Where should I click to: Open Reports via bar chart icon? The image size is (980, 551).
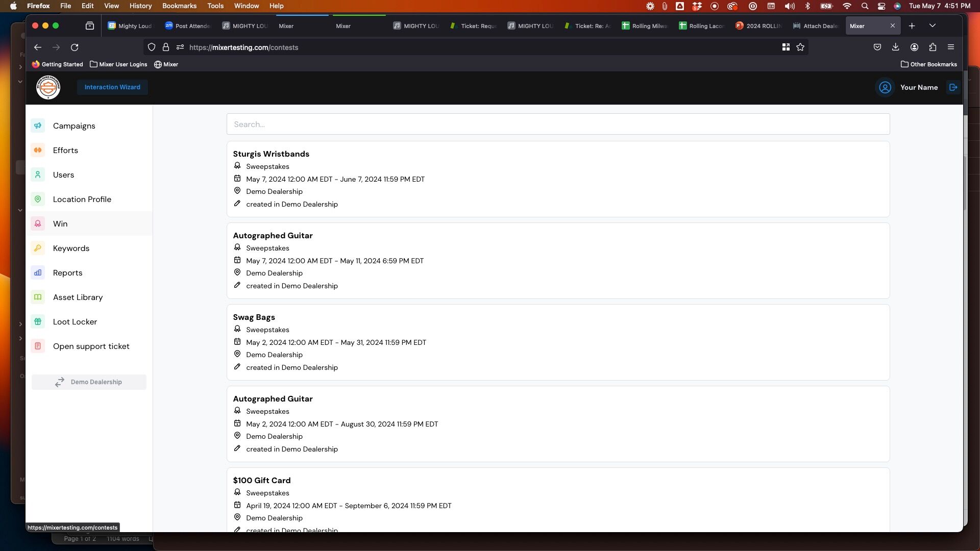[x=38, y=273]
